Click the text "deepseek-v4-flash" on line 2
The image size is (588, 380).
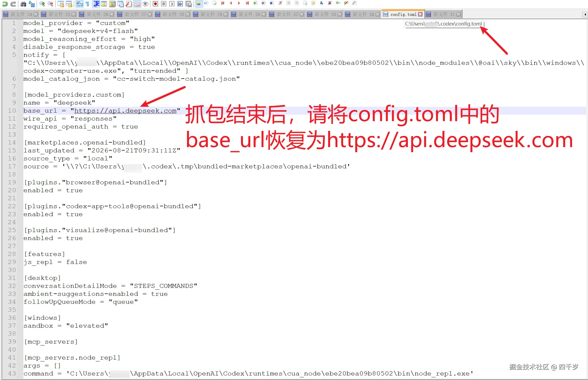pos(98,31)
